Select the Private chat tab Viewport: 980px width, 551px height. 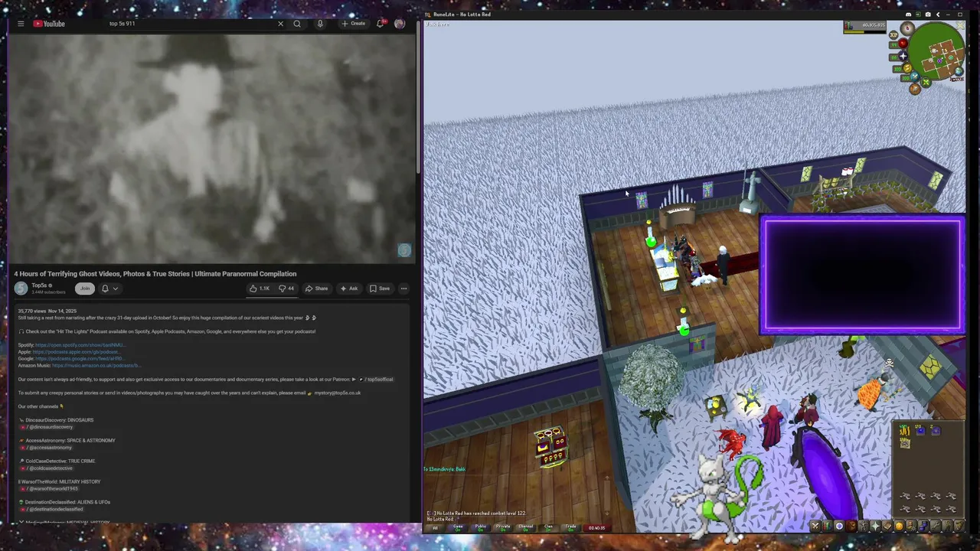pyautogui.click(x=503, y=527)
